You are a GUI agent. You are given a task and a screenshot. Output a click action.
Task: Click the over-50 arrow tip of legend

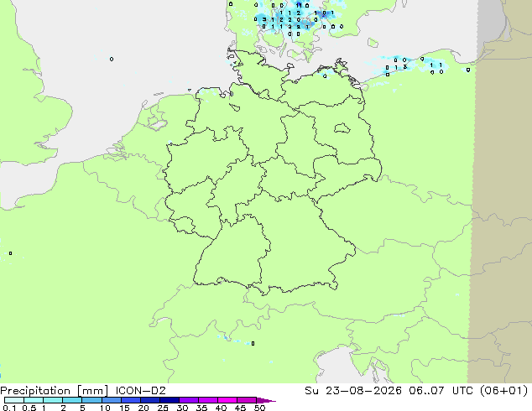point(266,401)
